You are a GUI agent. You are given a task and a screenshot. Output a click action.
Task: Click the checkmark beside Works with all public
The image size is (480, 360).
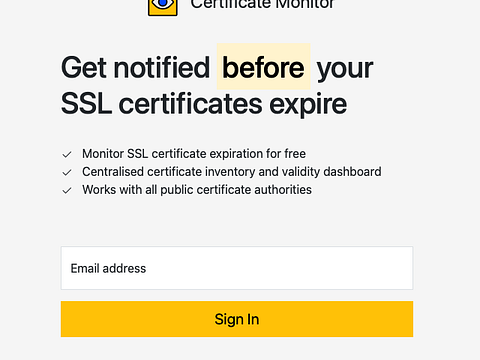click(x=67, y=191)
